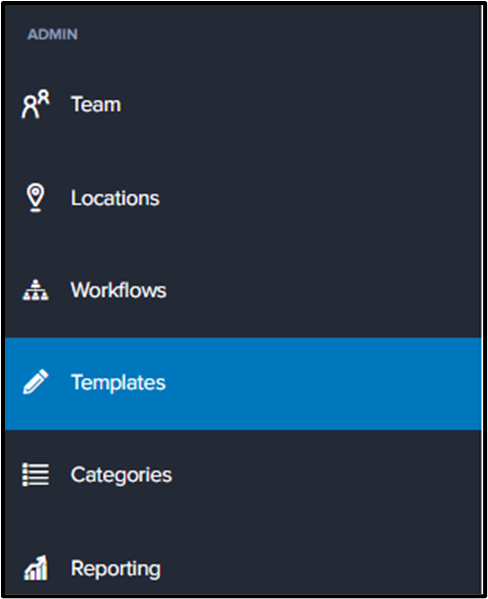Navigate to Categories
The image size is (488, 599).
[243, 475]
